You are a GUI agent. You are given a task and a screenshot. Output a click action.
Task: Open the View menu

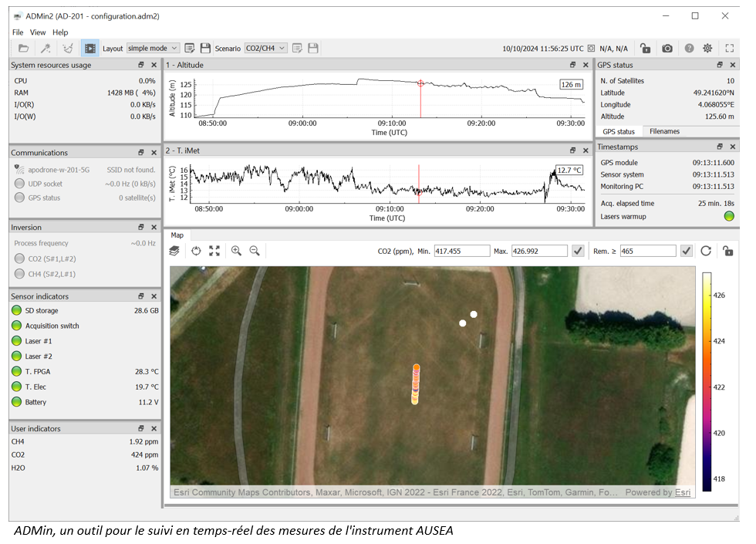click(x=38, y=32)
